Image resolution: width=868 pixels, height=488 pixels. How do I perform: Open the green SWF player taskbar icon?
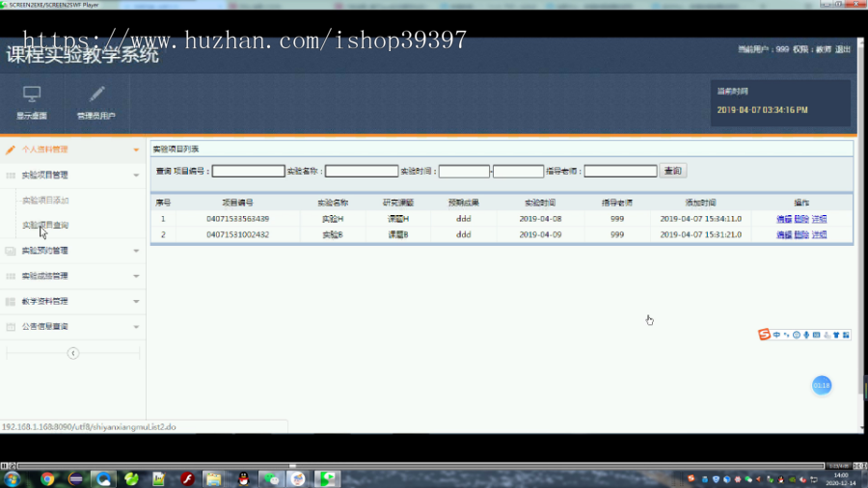coord(328,479)
